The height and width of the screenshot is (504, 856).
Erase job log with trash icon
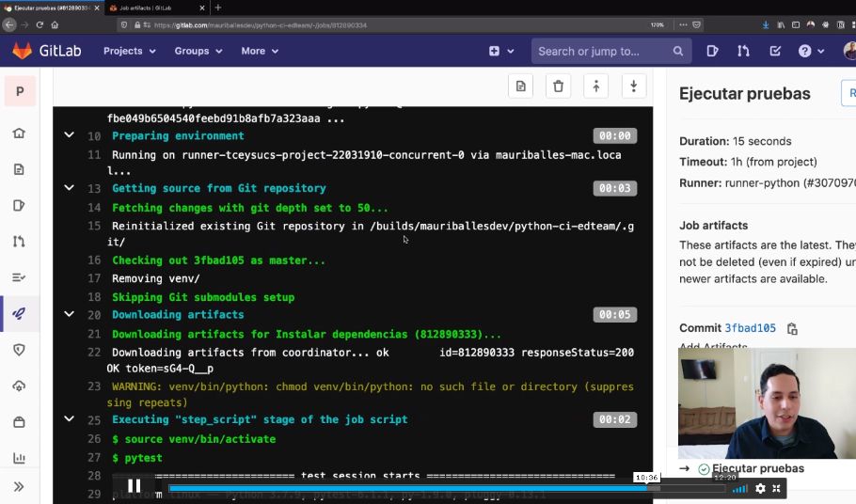click(559, 87)
